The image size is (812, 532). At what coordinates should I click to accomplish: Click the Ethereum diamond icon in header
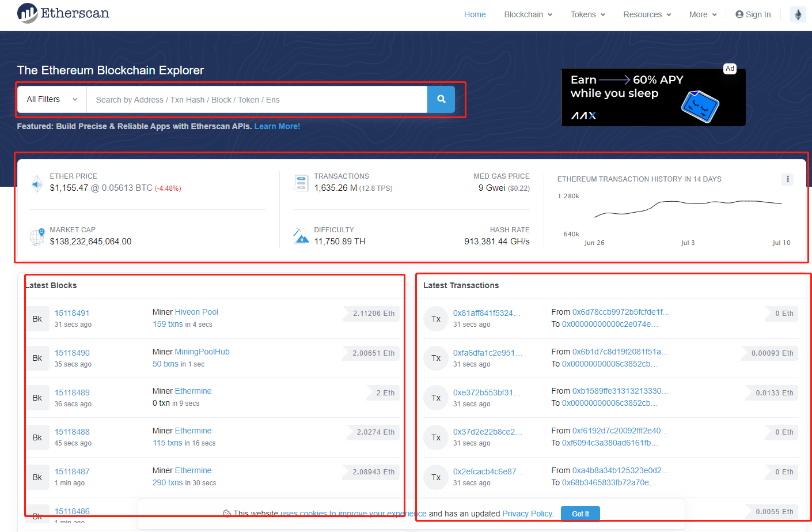(798, 14)
